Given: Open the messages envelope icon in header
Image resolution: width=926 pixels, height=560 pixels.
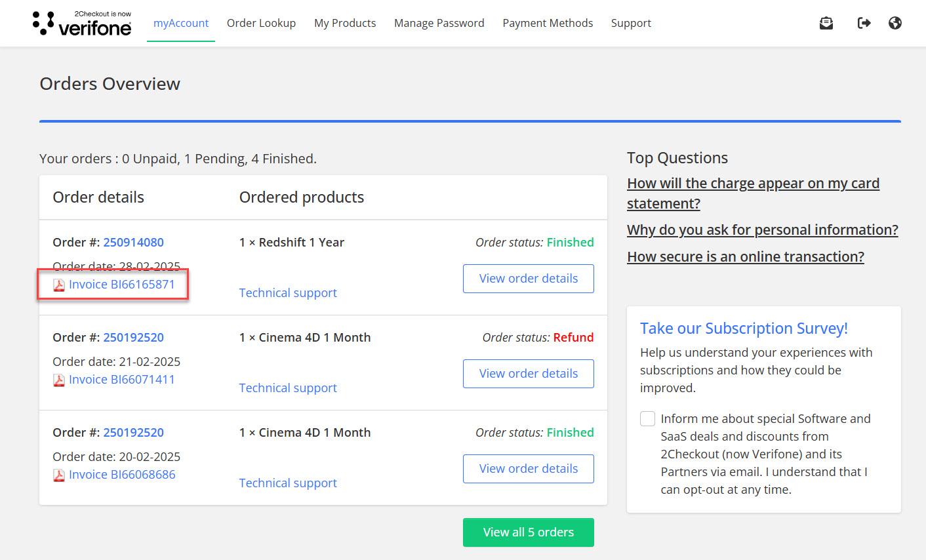Looking at the screenshot, I should [x=826, y=24].
